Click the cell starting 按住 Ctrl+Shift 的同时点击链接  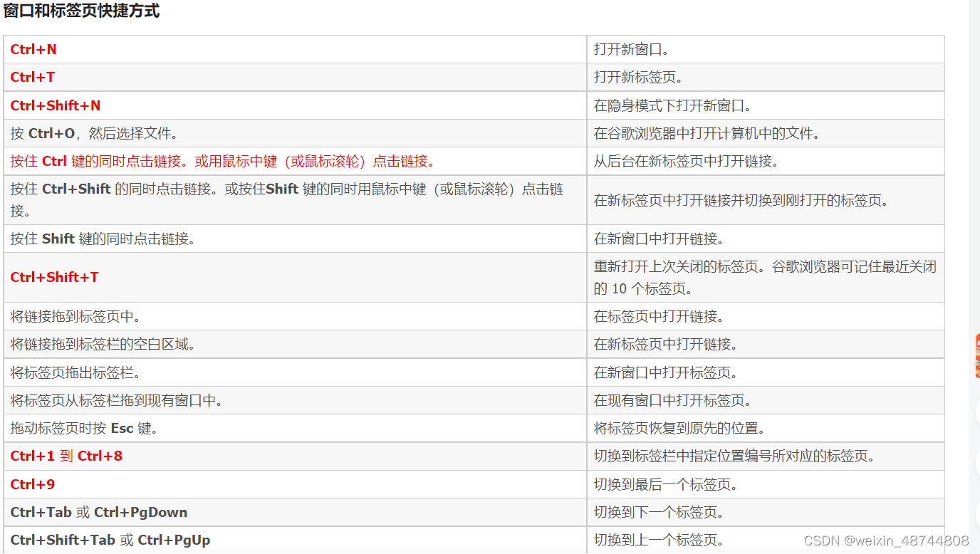[x=295, y=200]
